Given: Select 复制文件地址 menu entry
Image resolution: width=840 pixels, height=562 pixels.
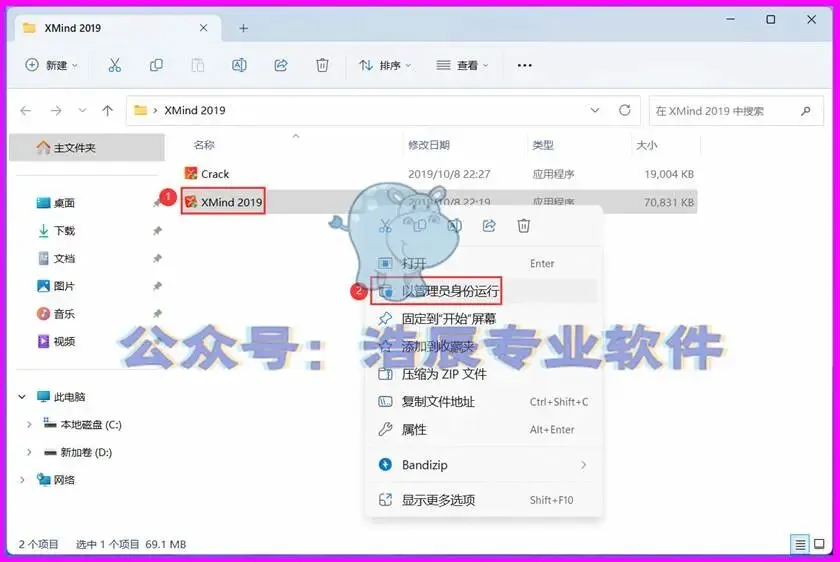Looking at the screenshot, I should pos(484,402).
